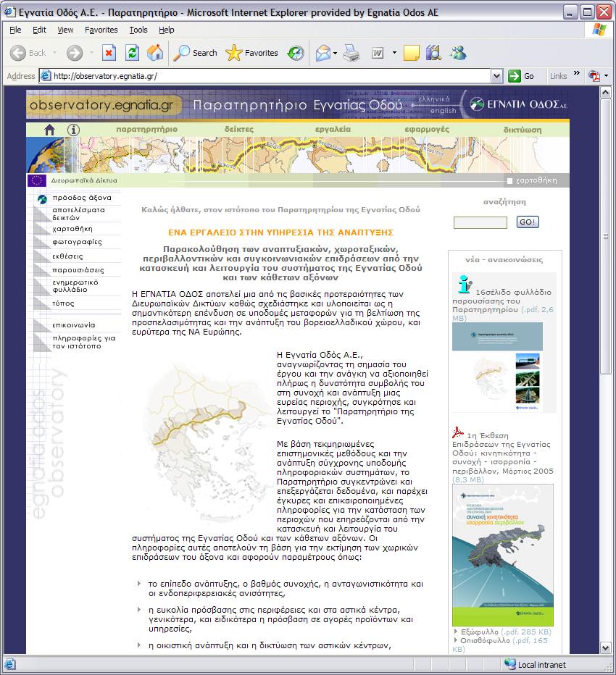
Task: Click the 16-page brochure thumbnail
Action: tap(498, 367)
